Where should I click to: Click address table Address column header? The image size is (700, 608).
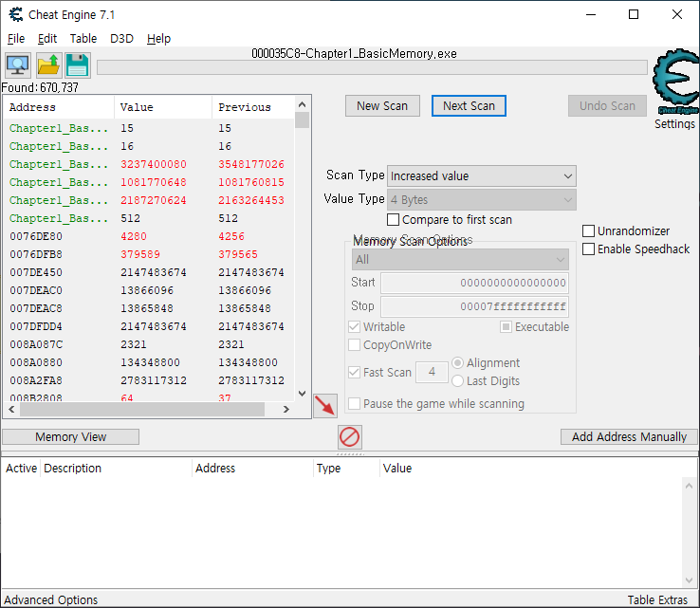pos(252,468)
